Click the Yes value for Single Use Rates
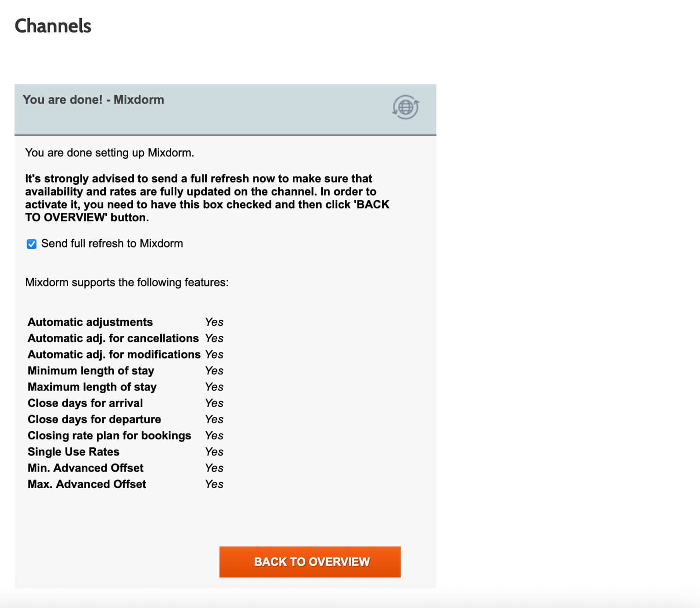This screenshot has height=608, width=700. (214, 451)
